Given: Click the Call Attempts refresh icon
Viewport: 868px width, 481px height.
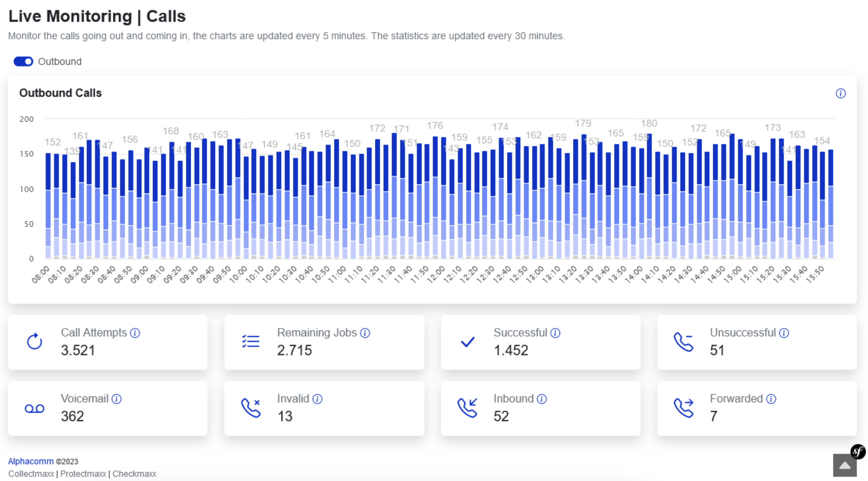Looking at the screenshot, I should [34, 342].
